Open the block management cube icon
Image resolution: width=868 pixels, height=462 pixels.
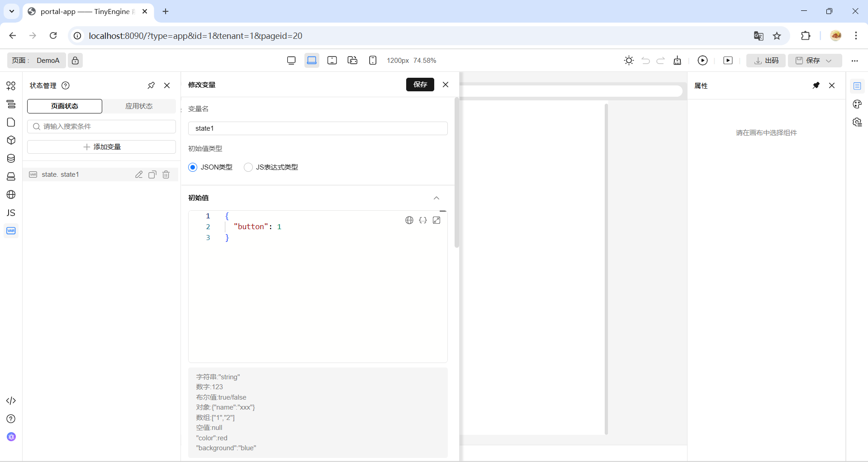pyautogui.click(x=11, y=140)
